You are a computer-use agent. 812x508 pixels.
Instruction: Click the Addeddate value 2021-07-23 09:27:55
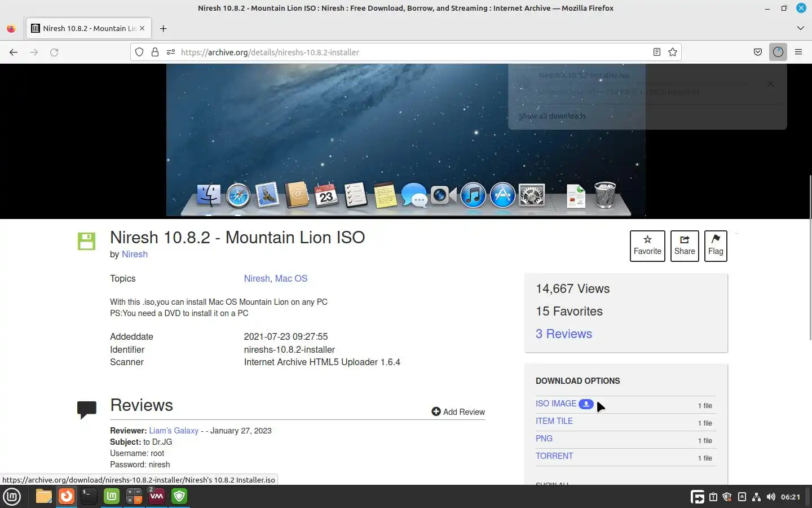coord(286,336)
